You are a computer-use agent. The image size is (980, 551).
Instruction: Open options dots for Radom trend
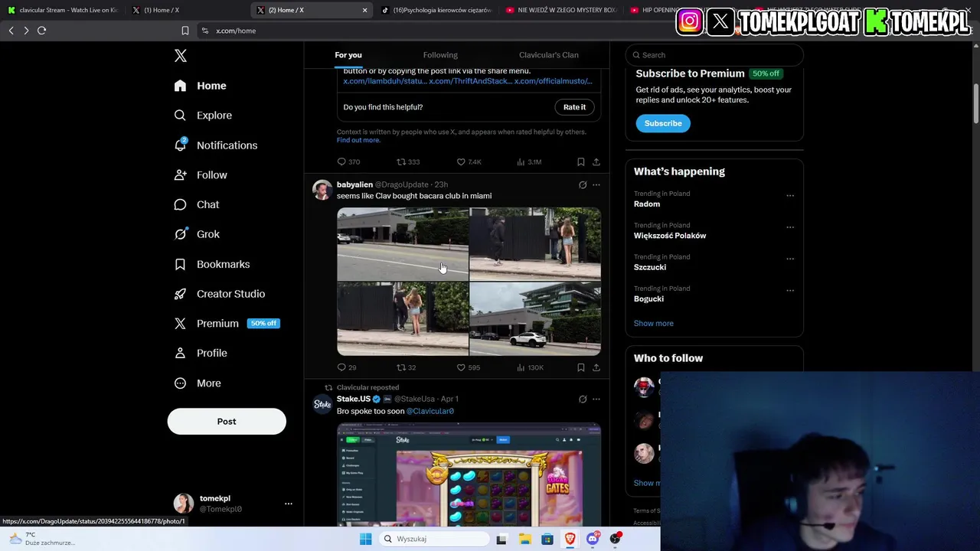(x=790, y=196)
